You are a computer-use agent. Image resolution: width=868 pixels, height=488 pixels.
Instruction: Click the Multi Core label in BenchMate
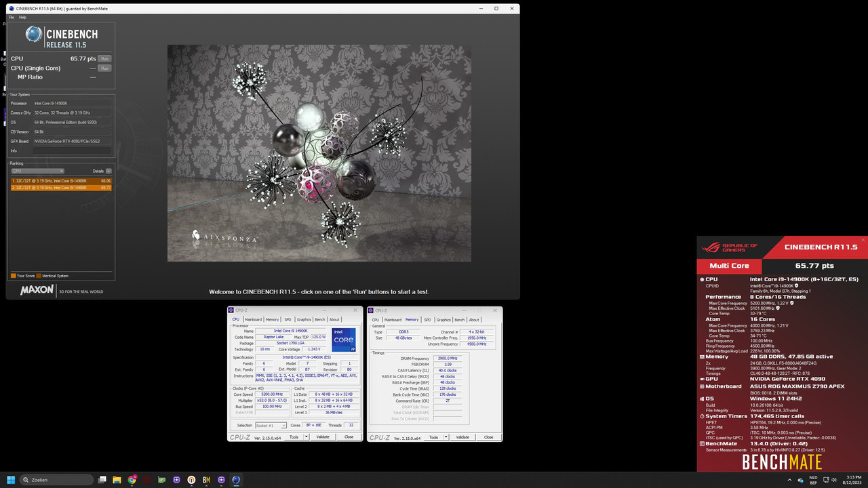tap(730, 266)
